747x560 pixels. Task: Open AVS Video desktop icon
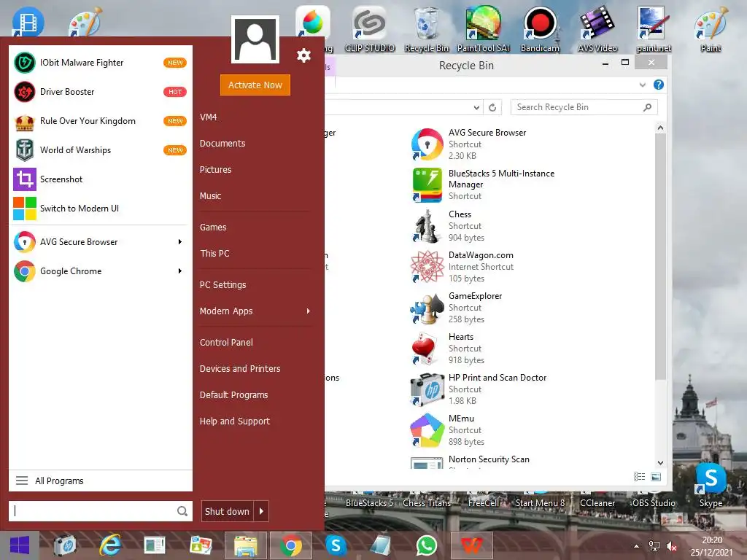click(x=597, y=29)
